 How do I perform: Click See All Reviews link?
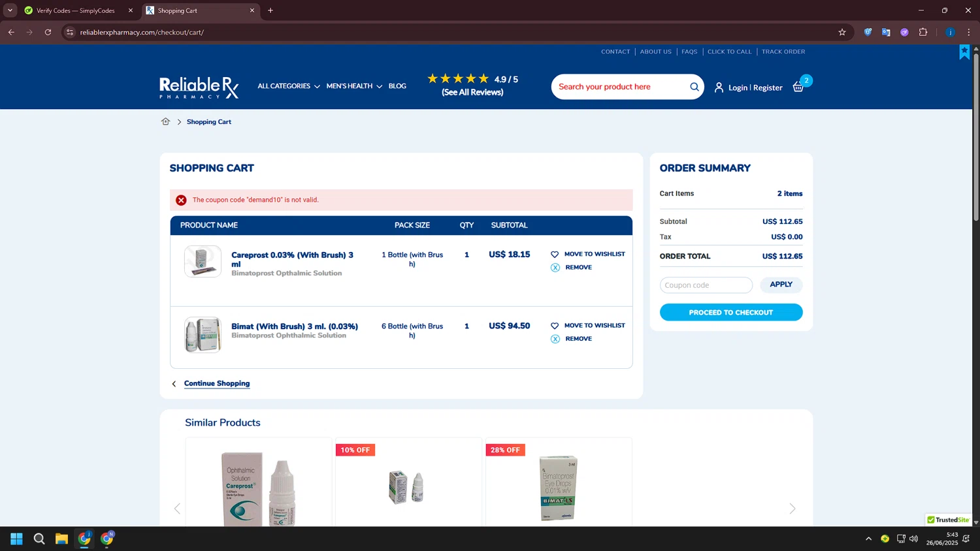pos(472,93)
